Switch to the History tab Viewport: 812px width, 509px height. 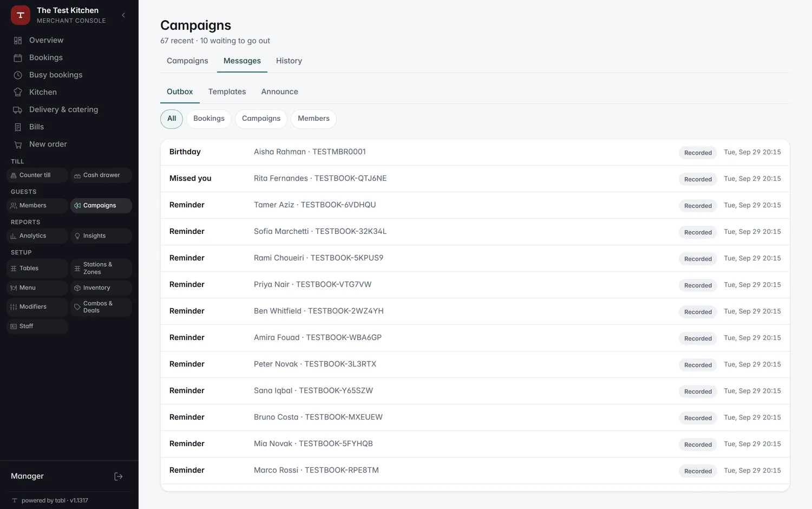tap(289, 61)
